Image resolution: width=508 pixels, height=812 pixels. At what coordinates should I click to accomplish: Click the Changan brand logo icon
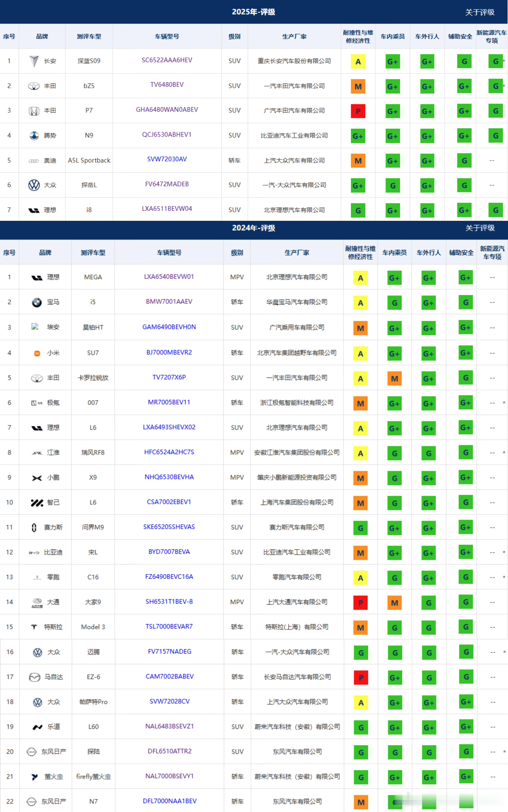[34, 61]
